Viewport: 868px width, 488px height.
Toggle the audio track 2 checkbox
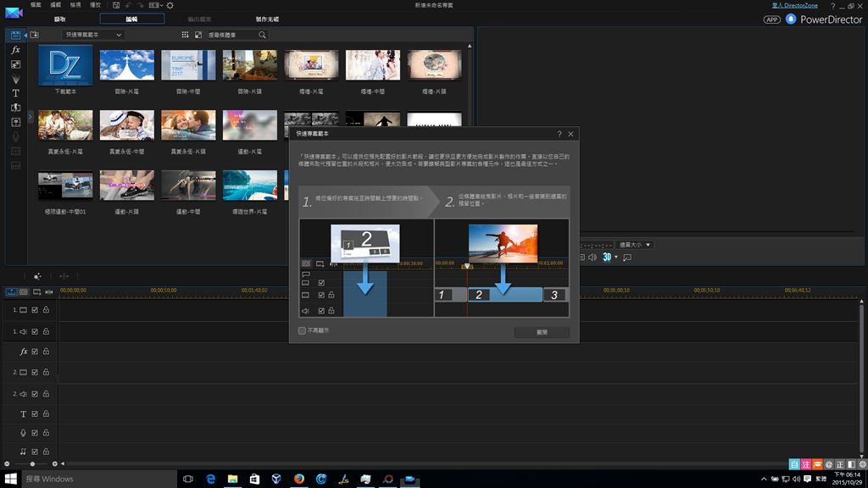pyautogui.click(x=35, y=394)
